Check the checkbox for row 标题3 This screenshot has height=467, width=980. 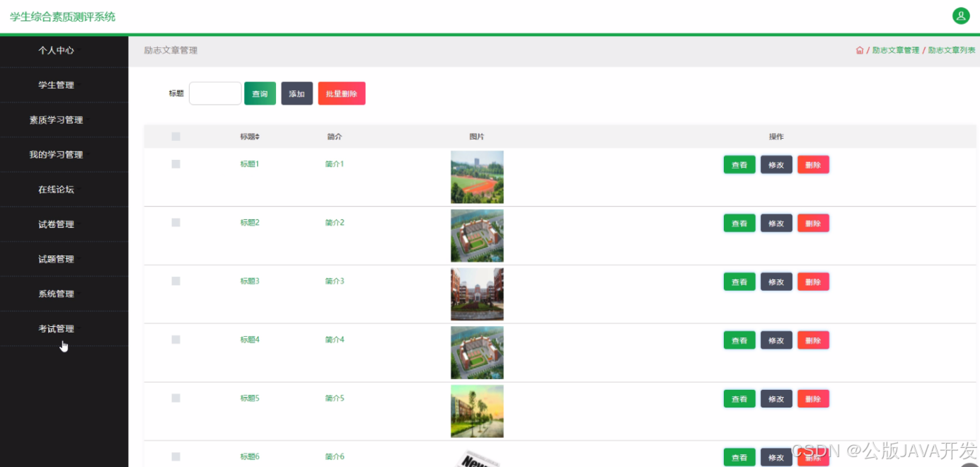(x=176, y=281)
